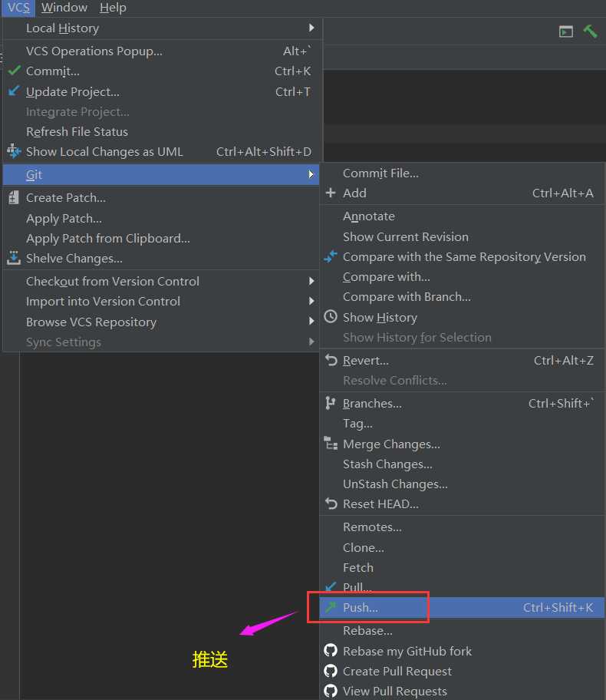Click the Ctrl+Alt+A shortcut text

[563, 193]
